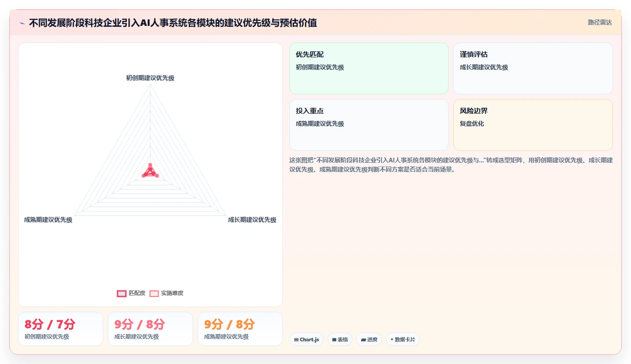Click the lightning icon beside the title

tap(22, 23)
